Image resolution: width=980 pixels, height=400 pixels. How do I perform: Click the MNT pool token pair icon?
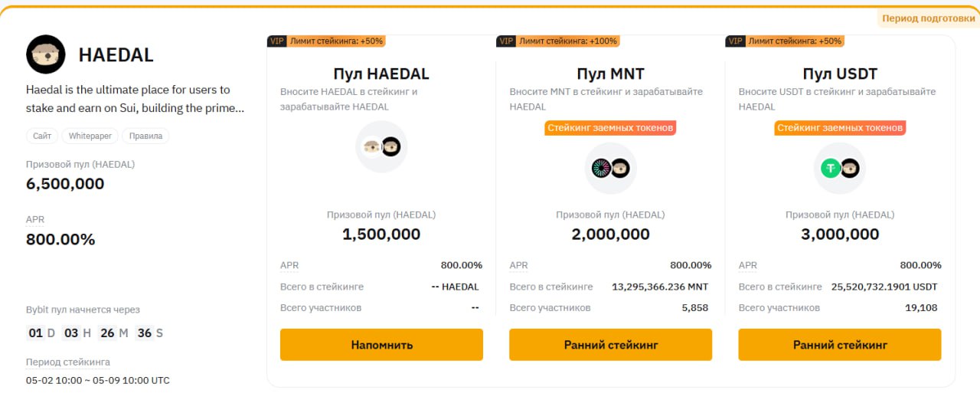[610, 168]
